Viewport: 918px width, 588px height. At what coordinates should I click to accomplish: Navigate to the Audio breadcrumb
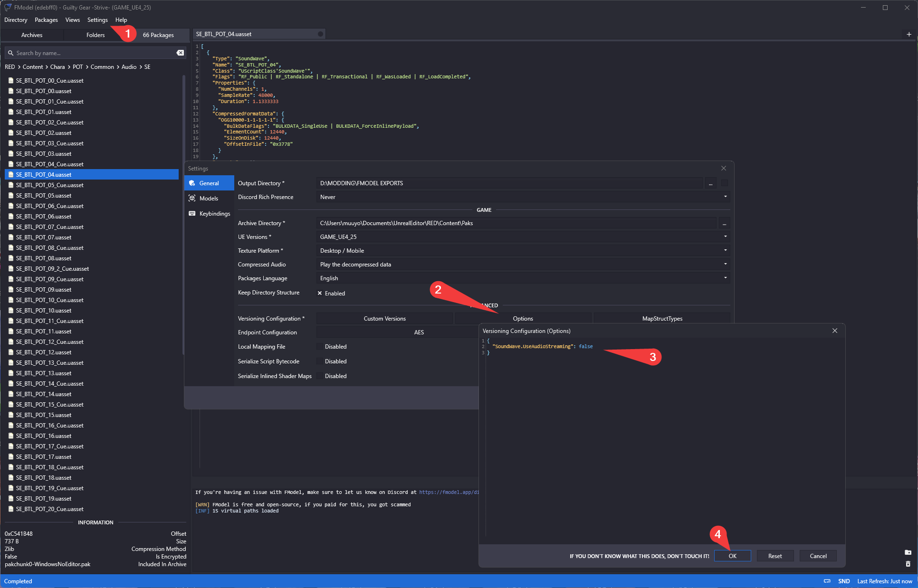pyautogui.click(x=129, y=67)
